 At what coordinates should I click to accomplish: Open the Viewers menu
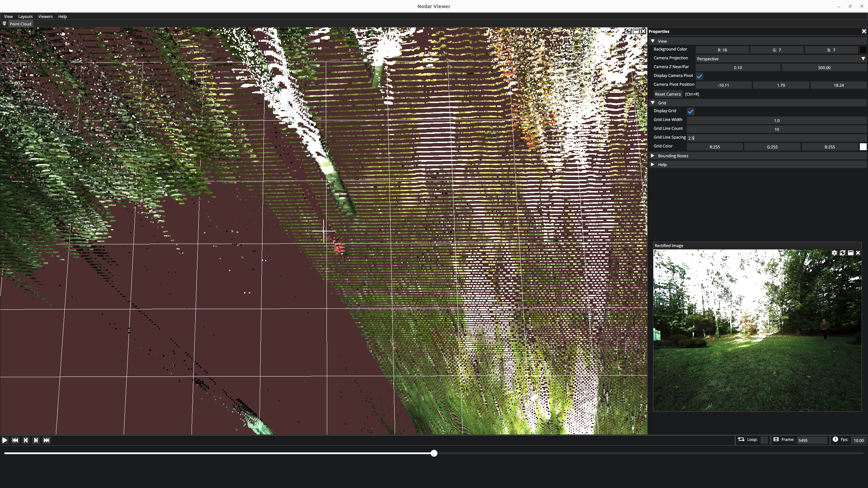point(45,16)
